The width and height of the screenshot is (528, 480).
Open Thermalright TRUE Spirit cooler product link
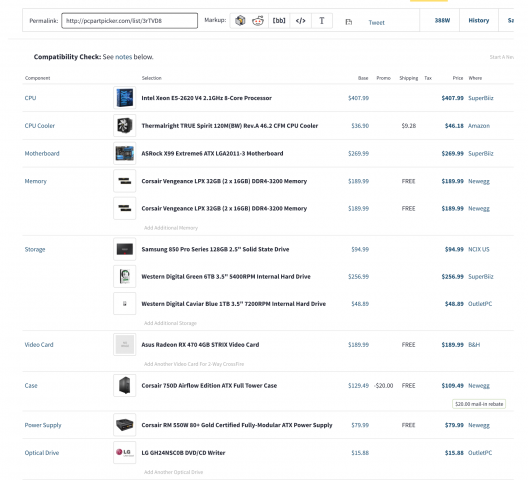pyautogui.click(x=230, y=126)
